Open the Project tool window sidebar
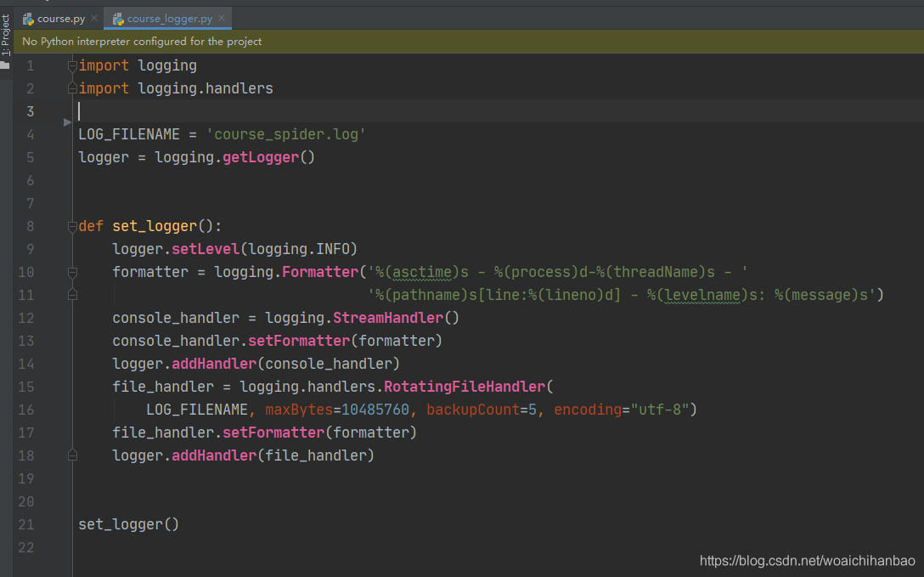 click(5, 36)
